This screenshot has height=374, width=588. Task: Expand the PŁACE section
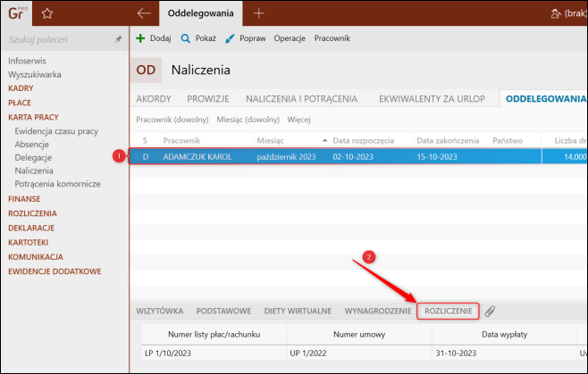tap(20, 103)
